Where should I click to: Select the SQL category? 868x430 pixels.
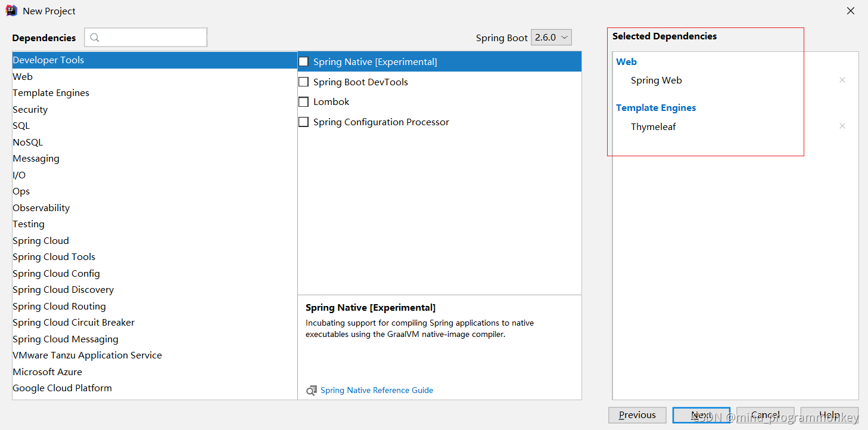(x=155, y=126)
